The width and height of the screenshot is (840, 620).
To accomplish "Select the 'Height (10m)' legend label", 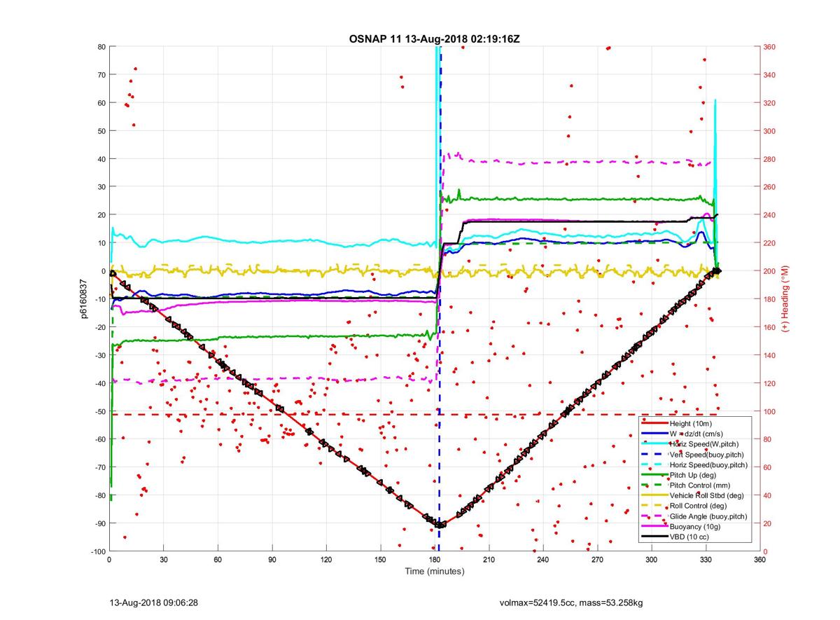I will click(x=690, y=424).
